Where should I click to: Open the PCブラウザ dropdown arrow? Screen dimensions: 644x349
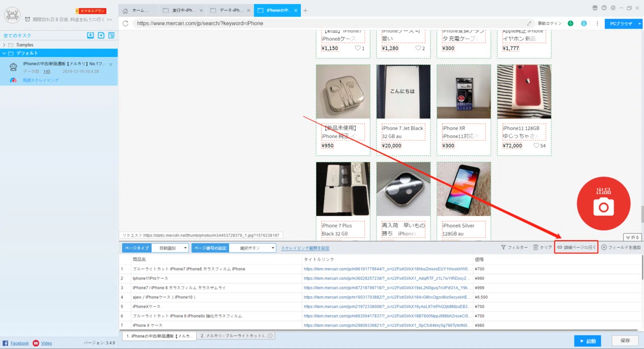[639, 24]
